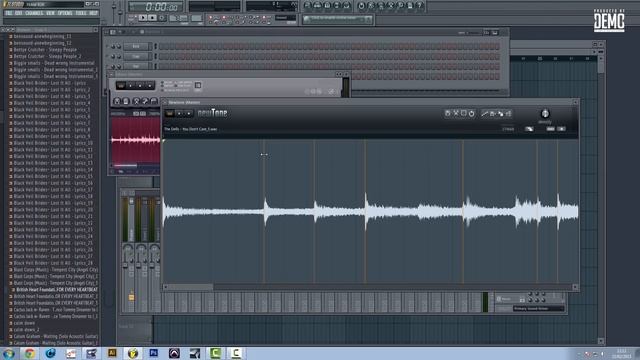The image size is (640, 360).
Task: Click the NewTone disk (save) toolbar icon
Action: [x=447, y=113]
